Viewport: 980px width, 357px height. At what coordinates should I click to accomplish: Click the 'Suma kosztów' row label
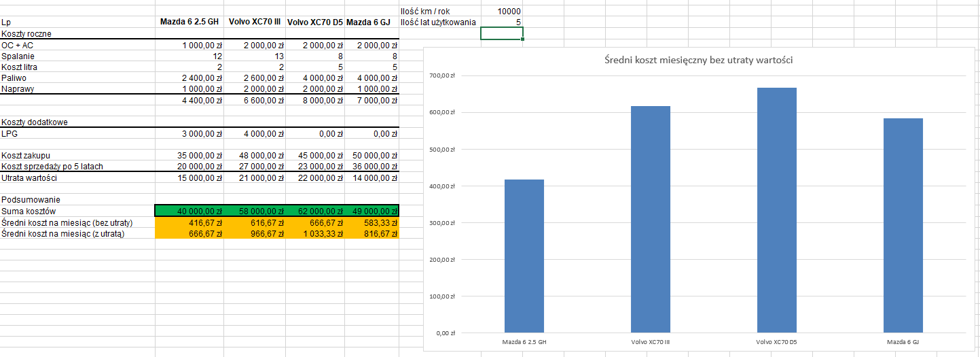point(29,211)
